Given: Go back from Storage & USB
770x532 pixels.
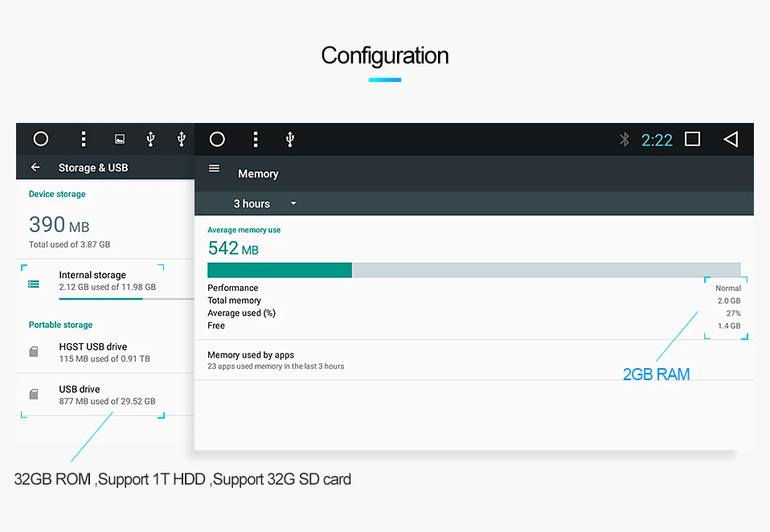Looking at the screenshot, I should pyautogui.click(x=35, y=167).
